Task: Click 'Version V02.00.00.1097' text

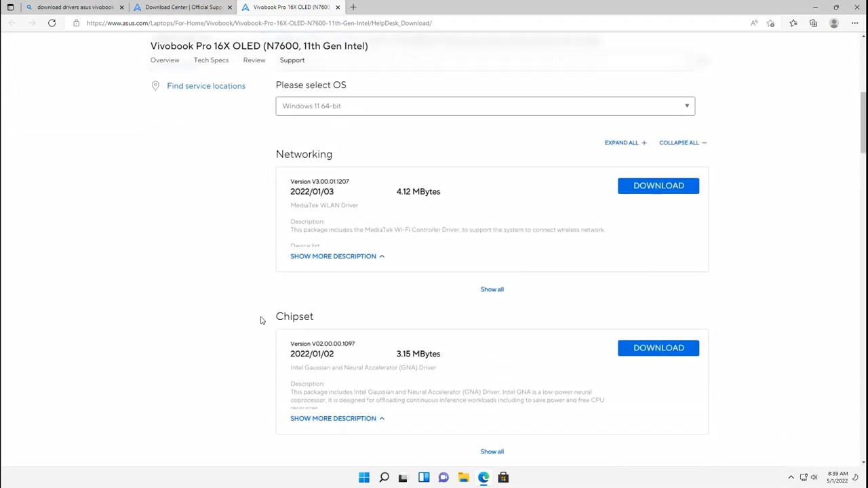Action: click(x=323, y=344)
